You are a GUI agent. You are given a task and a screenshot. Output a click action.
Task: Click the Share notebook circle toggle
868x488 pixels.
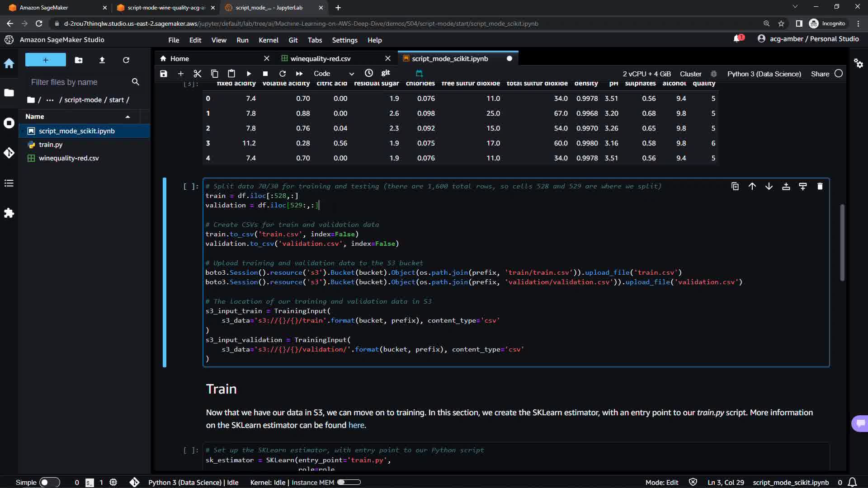pos(839,74)
